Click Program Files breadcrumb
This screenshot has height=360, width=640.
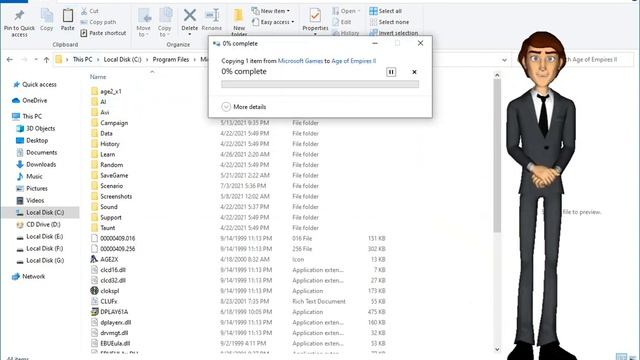coord(171,60)
